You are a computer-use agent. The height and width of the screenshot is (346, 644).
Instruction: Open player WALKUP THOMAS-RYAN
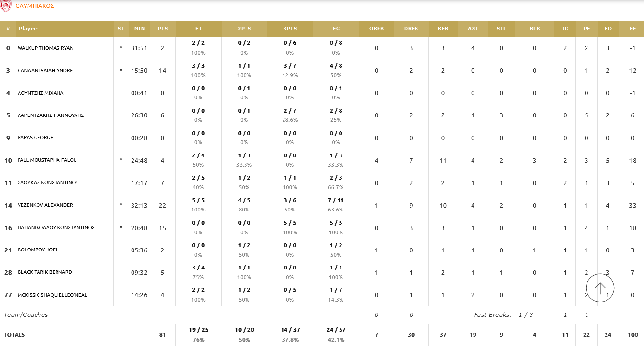pyautogui.click(x=46, y=48)
